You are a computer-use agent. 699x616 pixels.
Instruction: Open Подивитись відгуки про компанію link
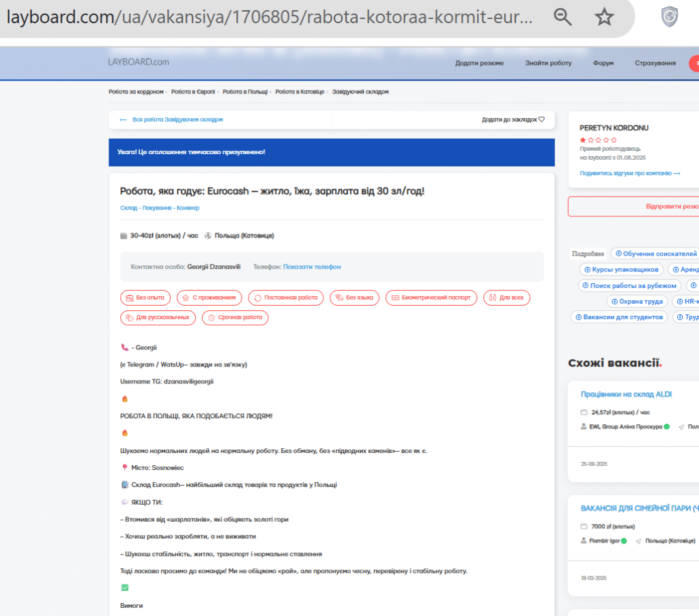(x=629, y=173)
